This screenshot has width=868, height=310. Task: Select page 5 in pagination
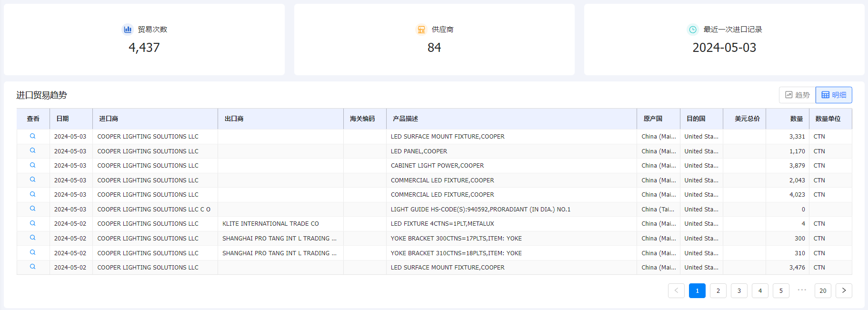pos(781,290)
